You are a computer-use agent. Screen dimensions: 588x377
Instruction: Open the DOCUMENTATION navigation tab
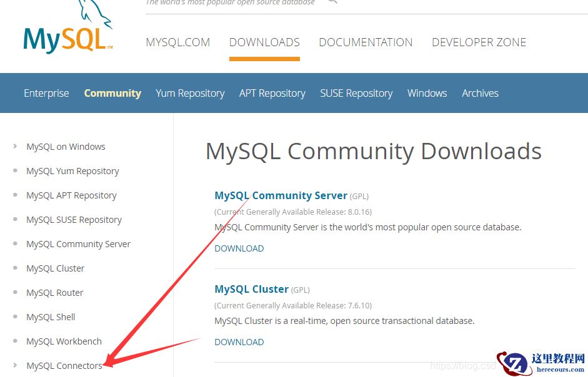(x=366, y=42)
